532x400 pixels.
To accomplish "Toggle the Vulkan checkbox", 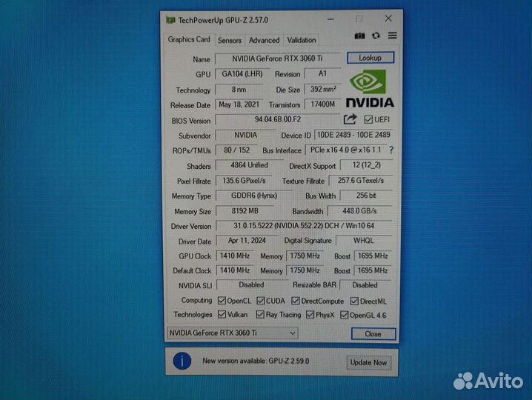I will pyautogui.click(x=222, y=315).
